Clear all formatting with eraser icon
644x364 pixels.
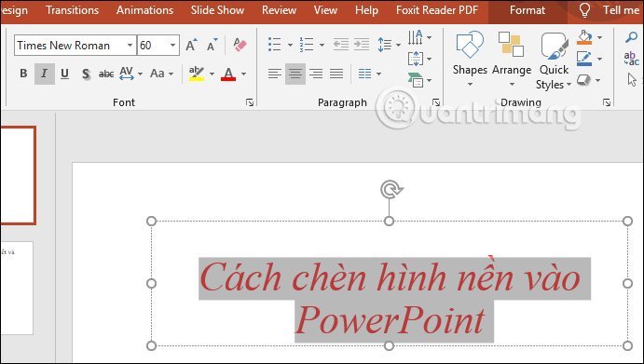tap(240, 45)
